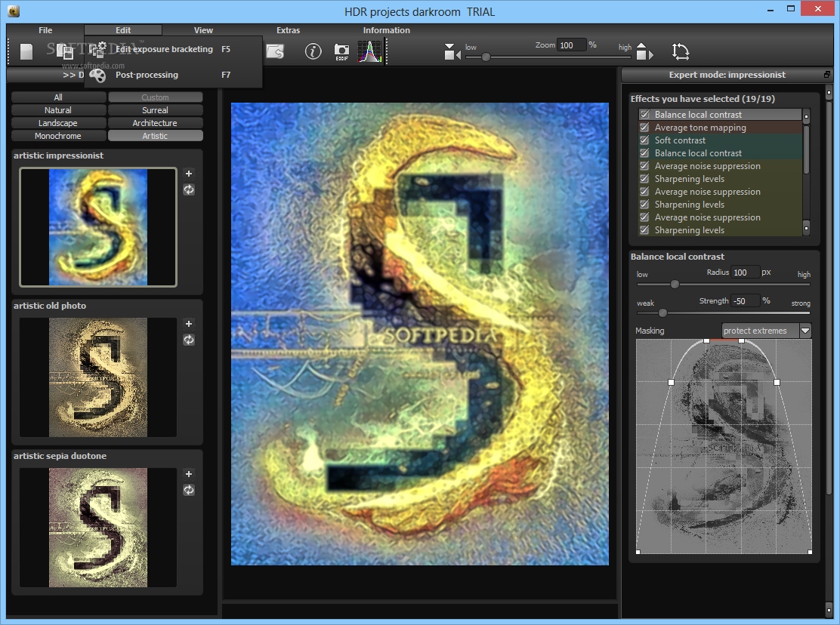Undock the Expert mode panel
The width and height of the screenshot is (840, 625).
(x=827, y=75)
